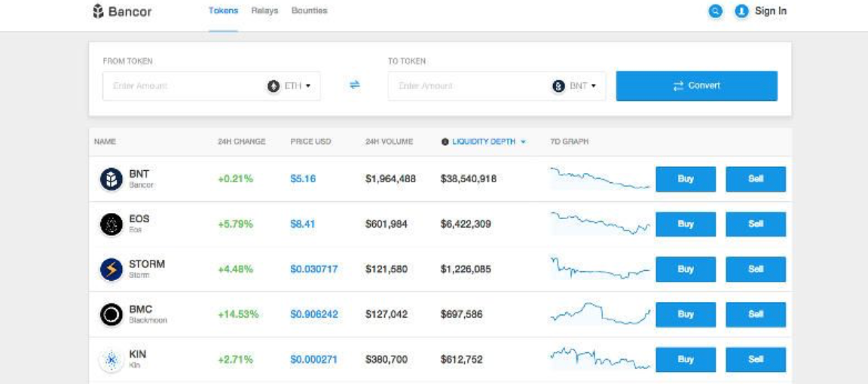Click the BMC Blackmoon logo
The width and height of the screenshot is (868, 384).
(111, 314)
